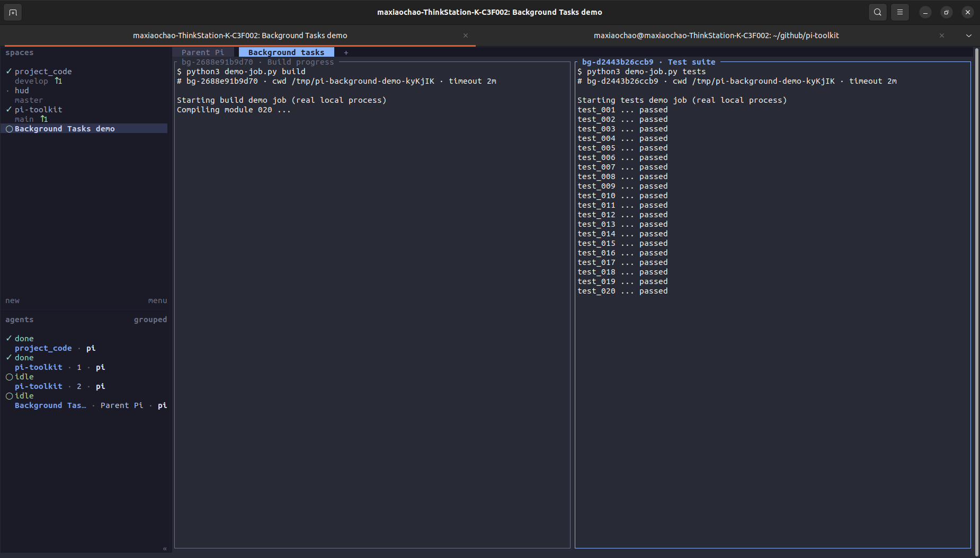Viewport: 980px width, 558px height.
Task: Click the agents panel header
Action: pyautogui.click(x=19, y=320)
